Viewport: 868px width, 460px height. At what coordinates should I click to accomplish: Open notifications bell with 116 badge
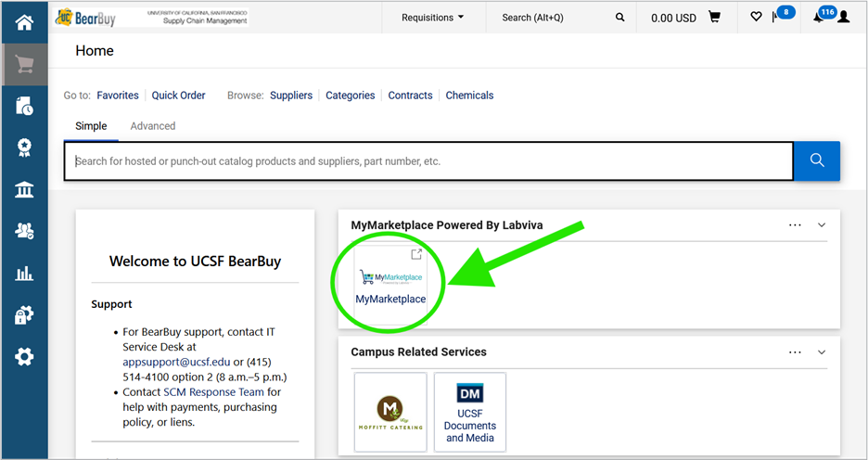(x=823, y=15)
